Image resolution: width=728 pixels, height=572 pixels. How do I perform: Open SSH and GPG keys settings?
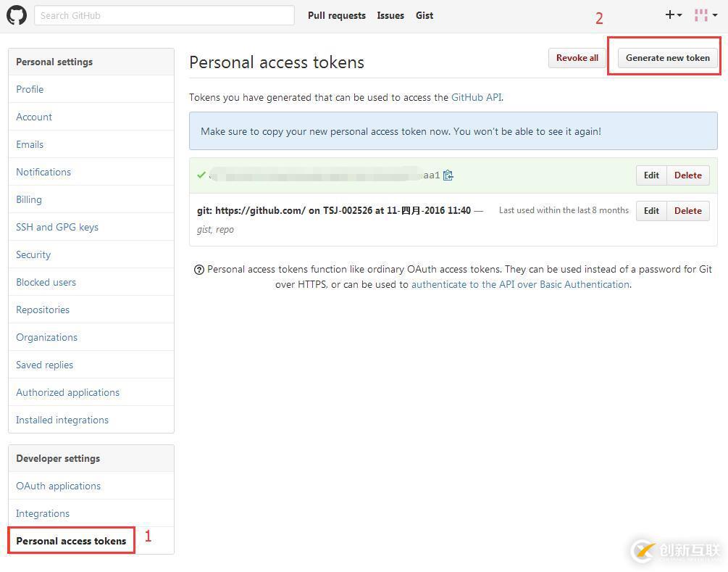click(57, 227)
